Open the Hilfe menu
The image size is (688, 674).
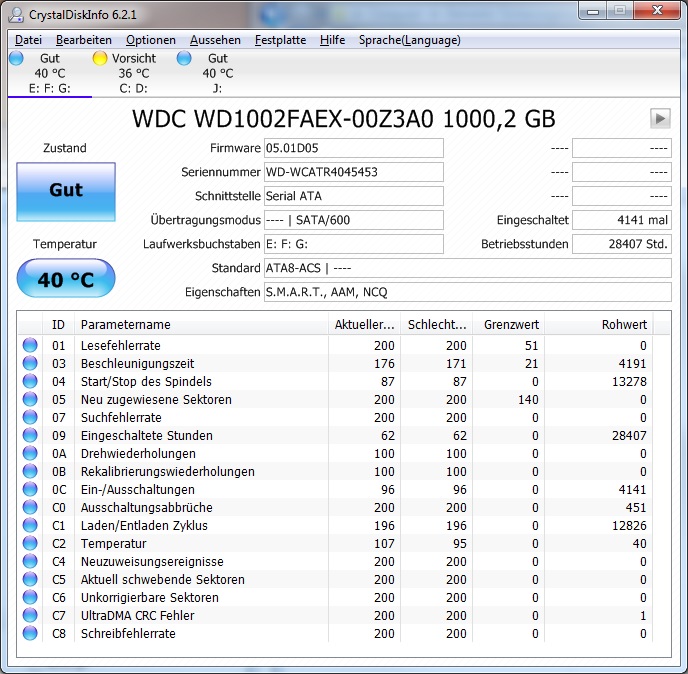(332, 40)
